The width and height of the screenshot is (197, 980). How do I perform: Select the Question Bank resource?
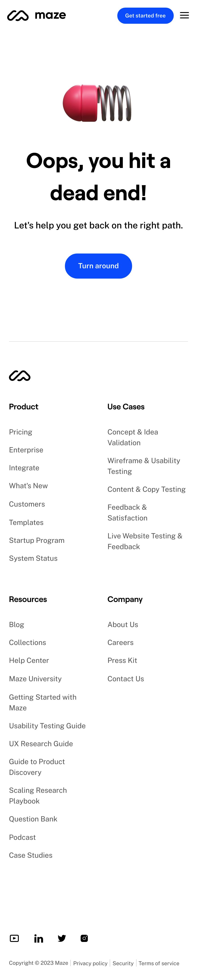33,819
